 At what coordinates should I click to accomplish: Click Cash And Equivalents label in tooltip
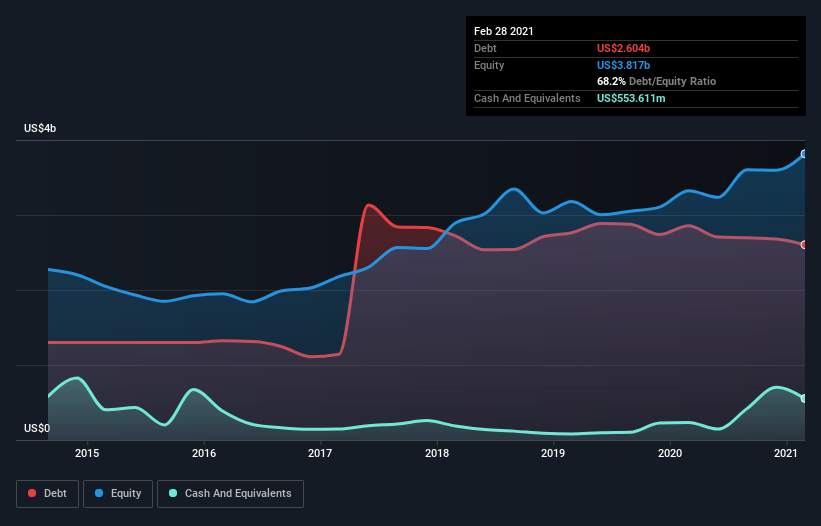(x=527, y=98)
